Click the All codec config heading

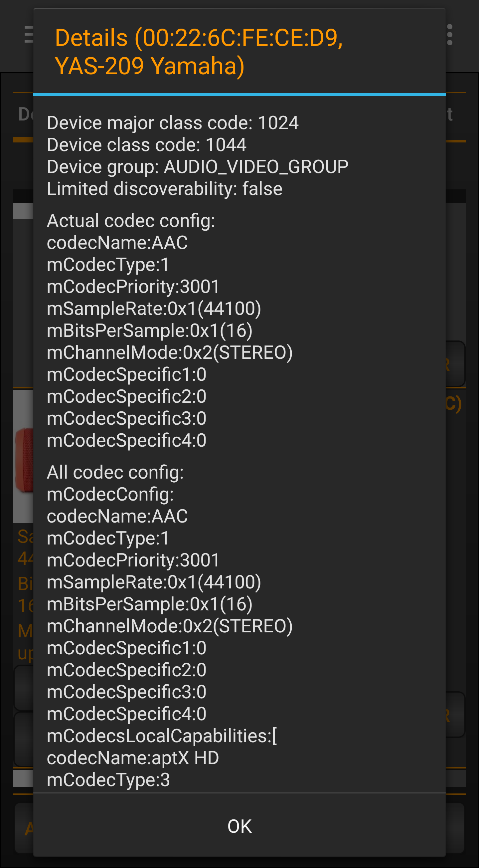point(115,472)
